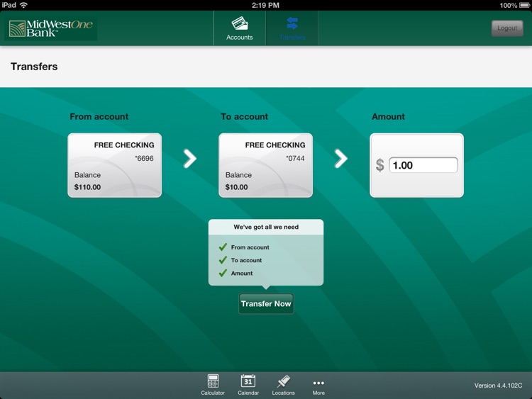Viewport: 532px width, 399px height.
Task: Click the battery indicator in status bar
Action: click(x=524, y=6)
